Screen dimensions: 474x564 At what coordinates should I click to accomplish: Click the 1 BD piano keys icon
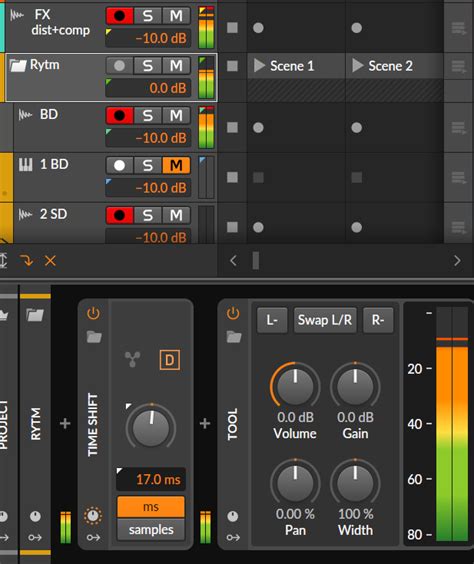26,165
